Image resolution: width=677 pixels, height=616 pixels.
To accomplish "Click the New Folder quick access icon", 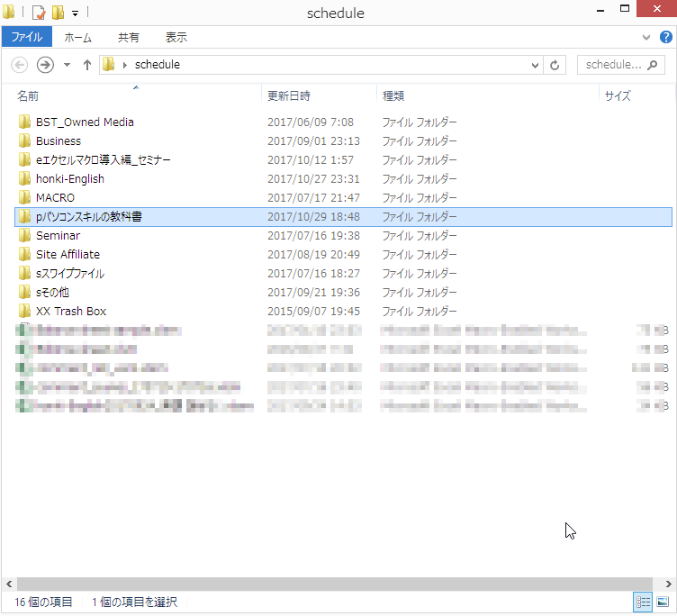I will 58,13.
